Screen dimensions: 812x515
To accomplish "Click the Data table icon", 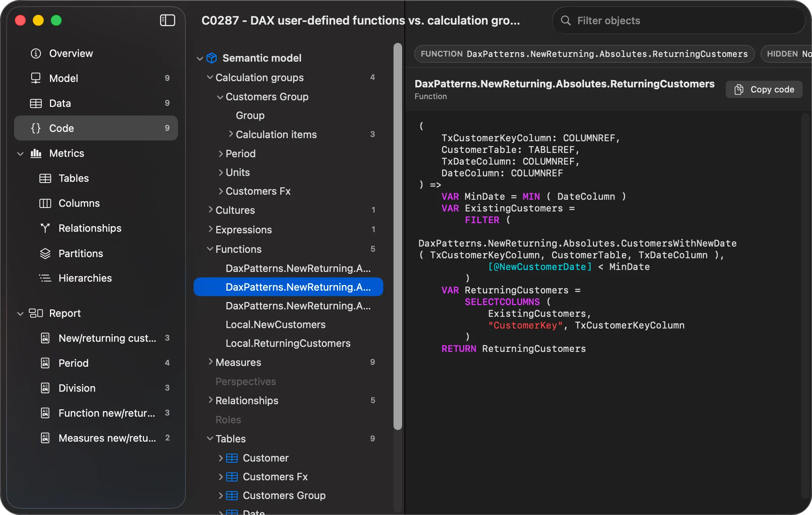I will tap(36, 103).
